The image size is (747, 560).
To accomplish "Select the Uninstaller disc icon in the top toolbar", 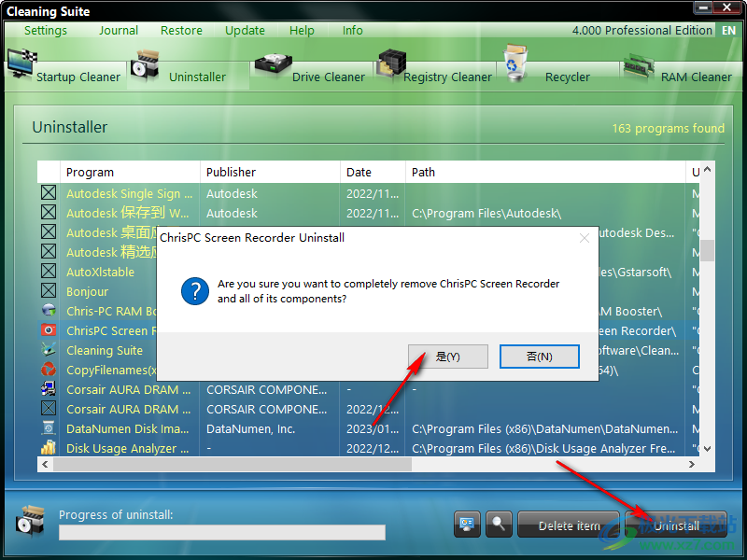I will click(145, 64).
